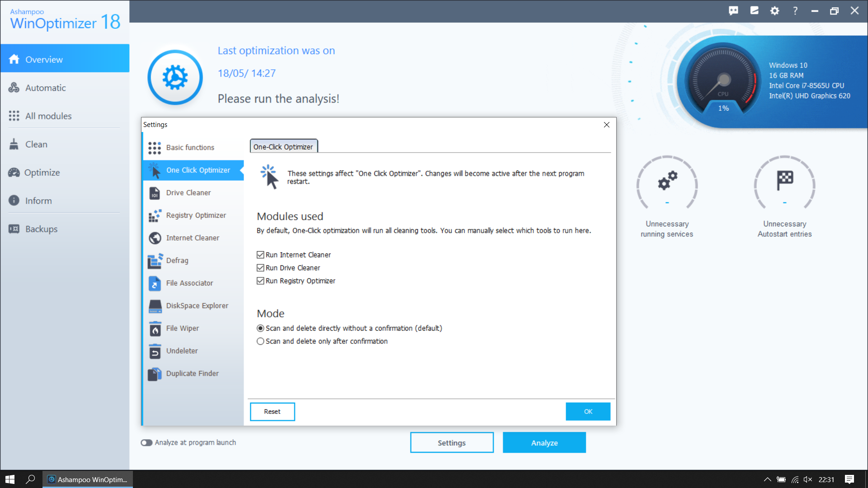Viewport: 868px width, 488px height.
Task: Open the gear settings icon in title bar
Action: pyautogui.click(x=774, y=11)
